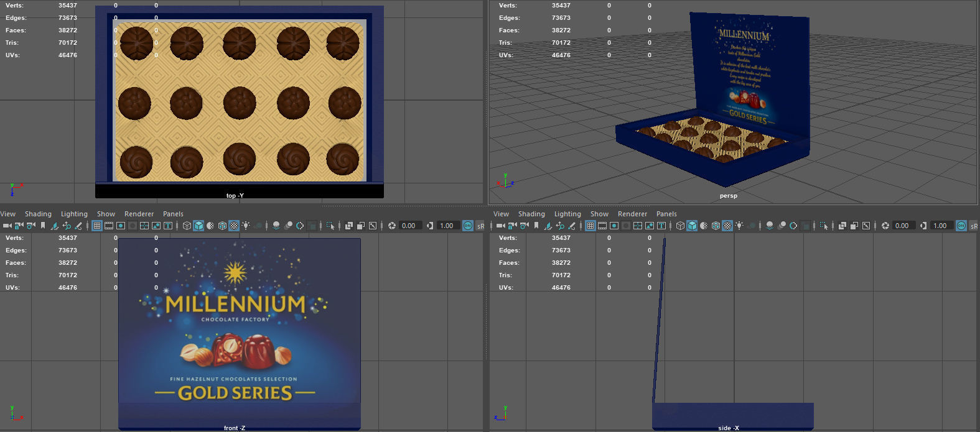980x432 pixels.
Task: Open Shading menu of side view panel
Action: (531, 214)
